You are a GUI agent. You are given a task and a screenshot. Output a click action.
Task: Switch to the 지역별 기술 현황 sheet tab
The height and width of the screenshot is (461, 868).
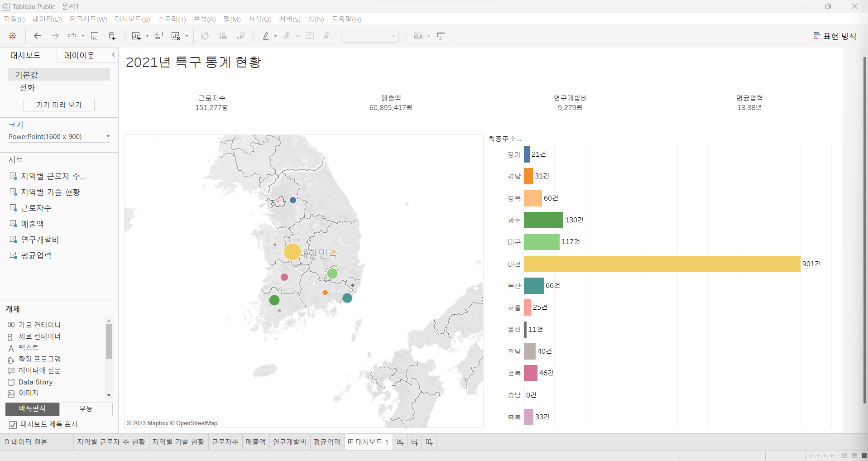pyautogui.click(x=178, y=442)
